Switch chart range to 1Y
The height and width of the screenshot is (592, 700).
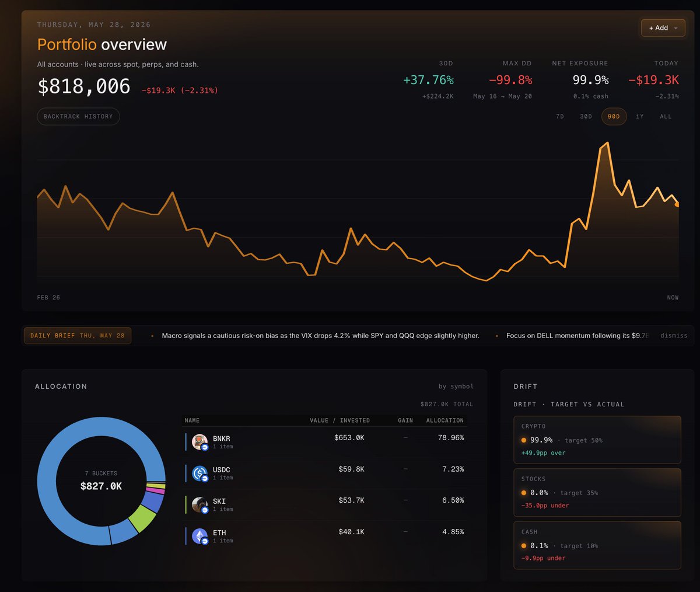(640, 117)
